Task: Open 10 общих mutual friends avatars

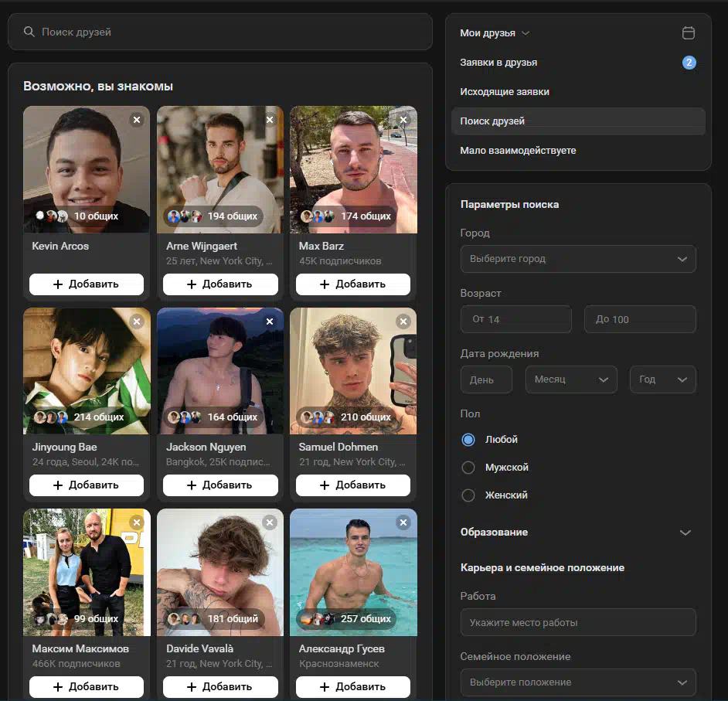Action: [51, 216]
